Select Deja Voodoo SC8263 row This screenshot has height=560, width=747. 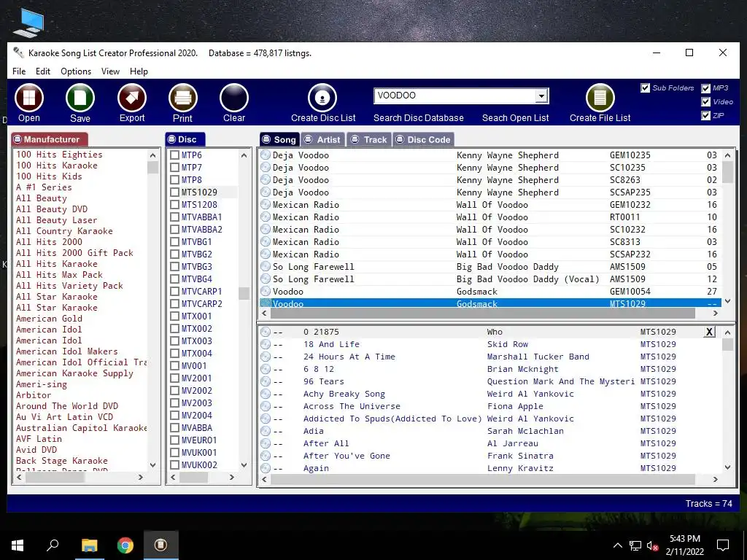point(489,180)
